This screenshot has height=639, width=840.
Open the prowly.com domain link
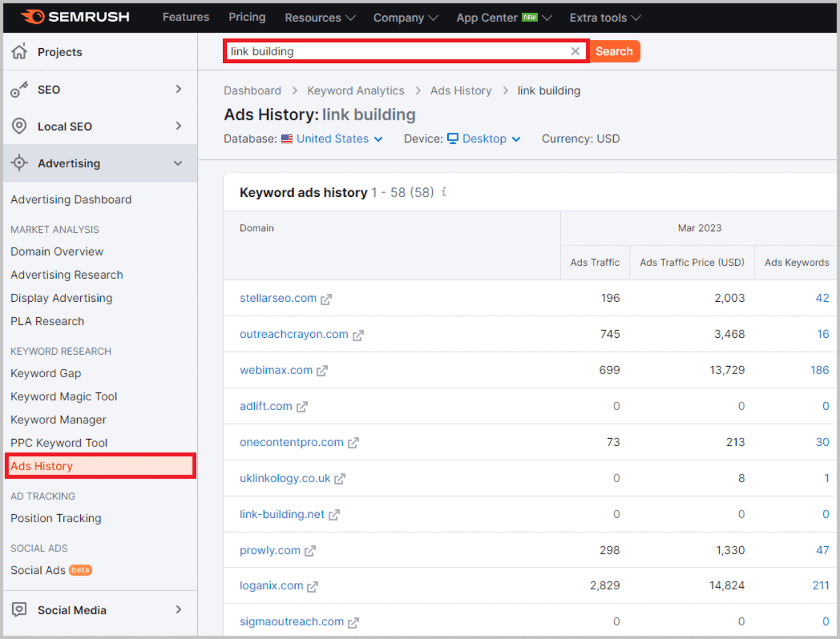point(270,550)
